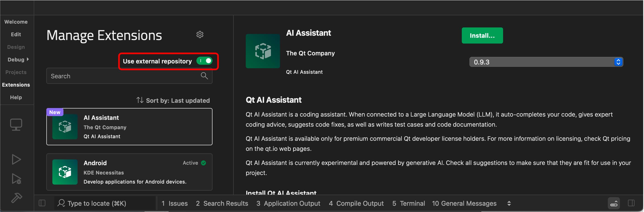644x212 pixels.
Task: Expand the Debug mode submenu arrow
Action: click(28, 59)
